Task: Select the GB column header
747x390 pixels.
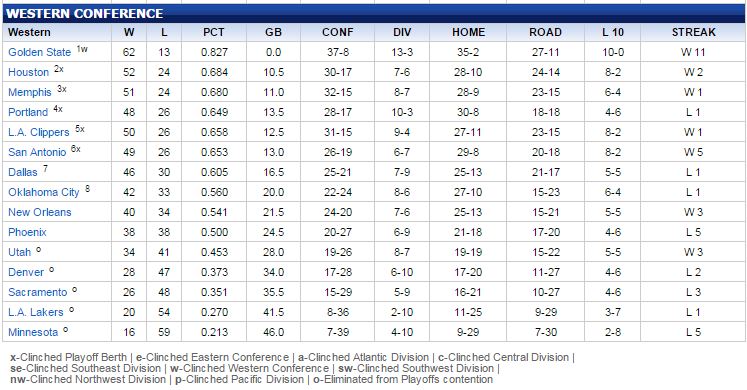Action: [273, 32]
